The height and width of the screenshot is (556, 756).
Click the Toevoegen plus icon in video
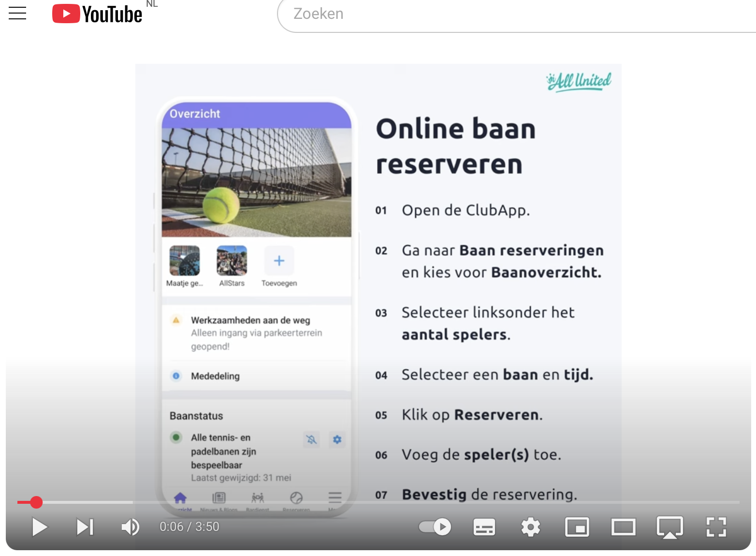(x=279, y=261)
